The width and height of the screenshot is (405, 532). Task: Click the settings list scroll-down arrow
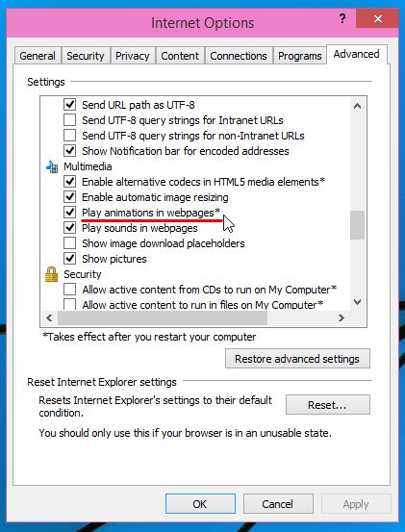[357, 302]
